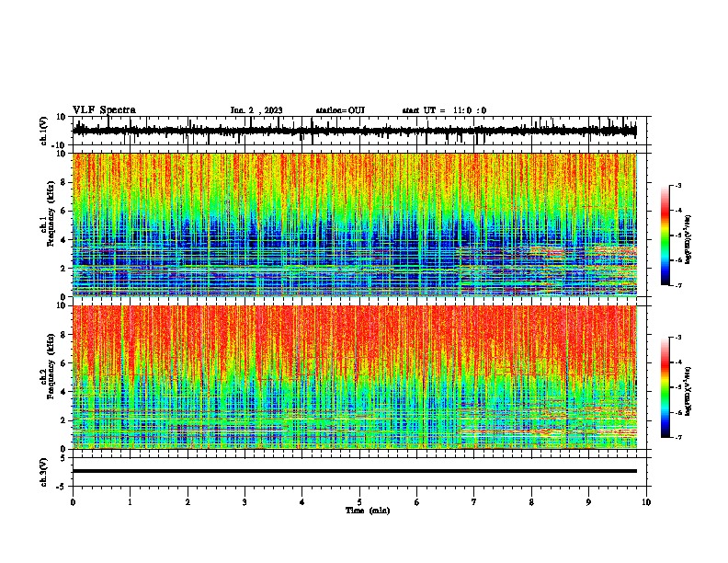Click the ch.2 colorbar "log(PSD)(V²/Hz)" label

coord(688,391)
